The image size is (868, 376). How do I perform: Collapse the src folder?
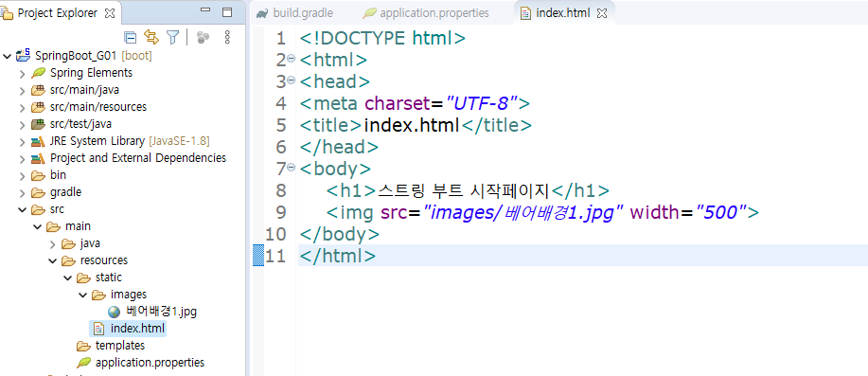click(22, 210)
